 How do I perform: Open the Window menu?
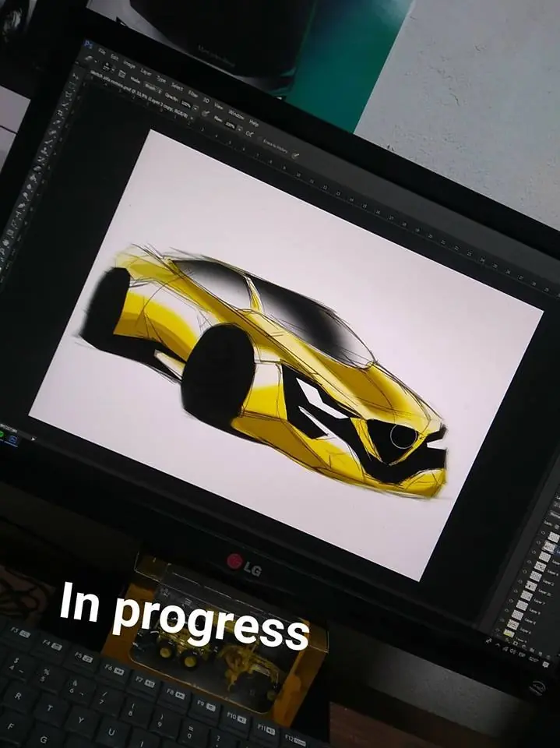click(237, 115)
